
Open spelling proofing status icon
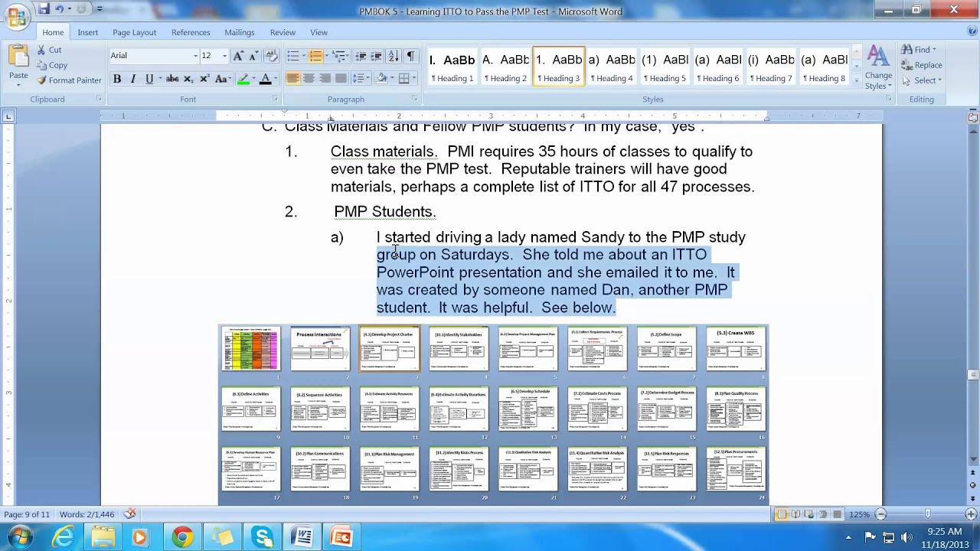pos(130,514)
